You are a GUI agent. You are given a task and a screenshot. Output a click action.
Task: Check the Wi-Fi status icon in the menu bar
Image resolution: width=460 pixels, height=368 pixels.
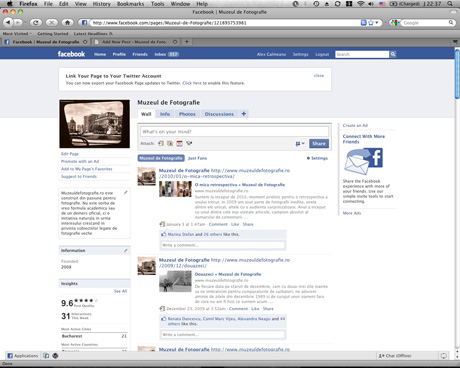pyautogui.click(x=360, y=4)
